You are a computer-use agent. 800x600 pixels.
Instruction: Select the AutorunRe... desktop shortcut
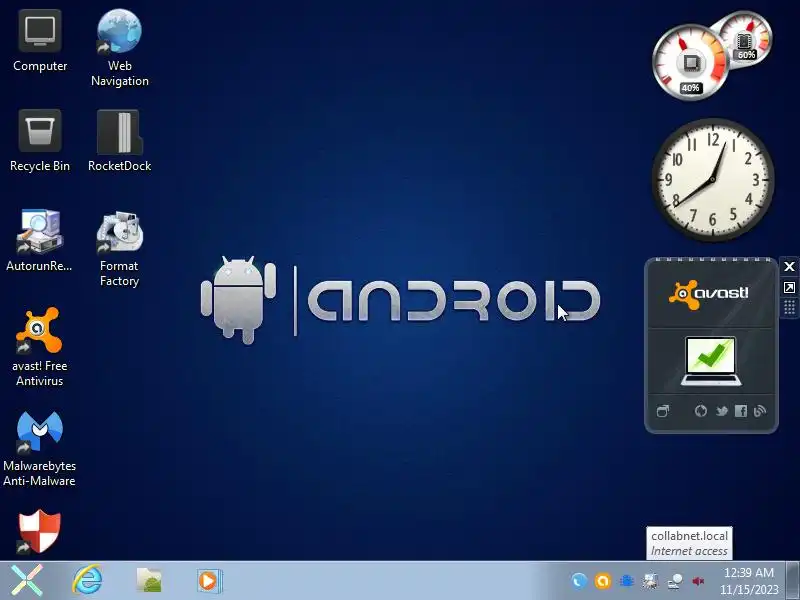[39, 240]
